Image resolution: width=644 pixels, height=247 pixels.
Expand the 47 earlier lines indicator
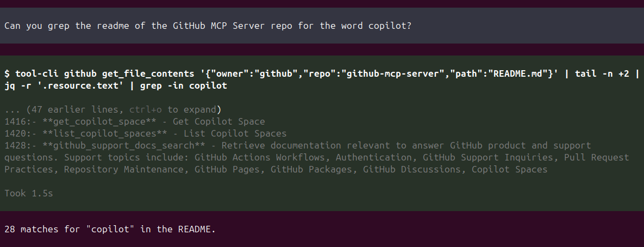click(x=113, y=109)
